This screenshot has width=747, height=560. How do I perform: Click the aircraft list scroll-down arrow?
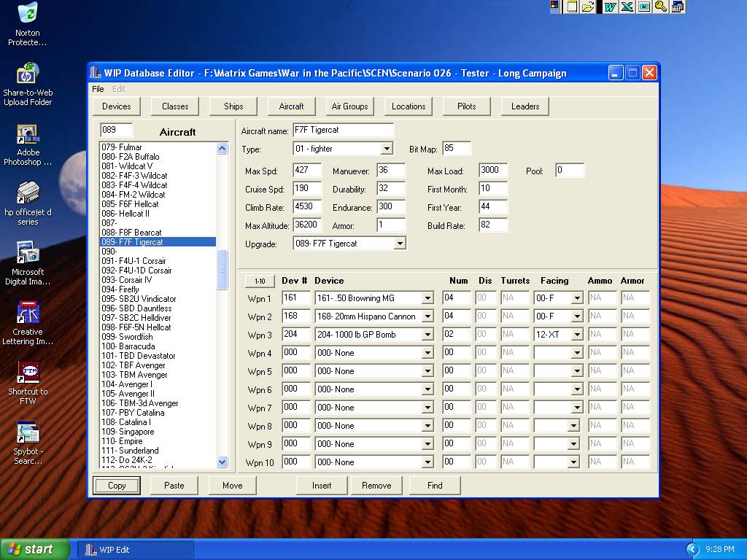(222, 462)
